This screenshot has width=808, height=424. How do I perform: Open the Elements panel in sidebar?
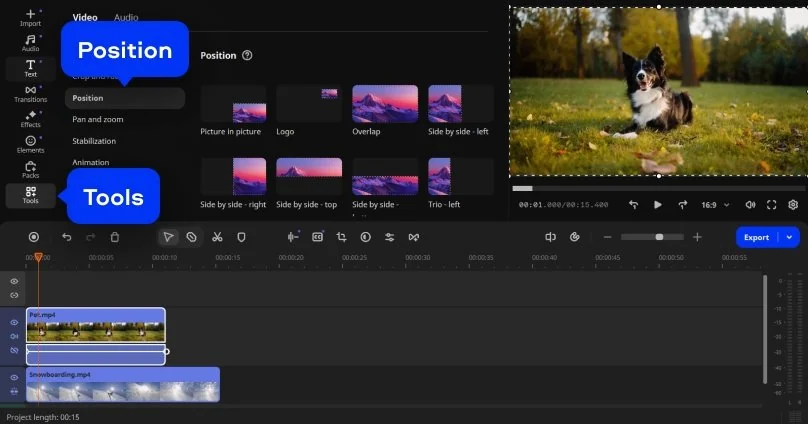(30, 144)
